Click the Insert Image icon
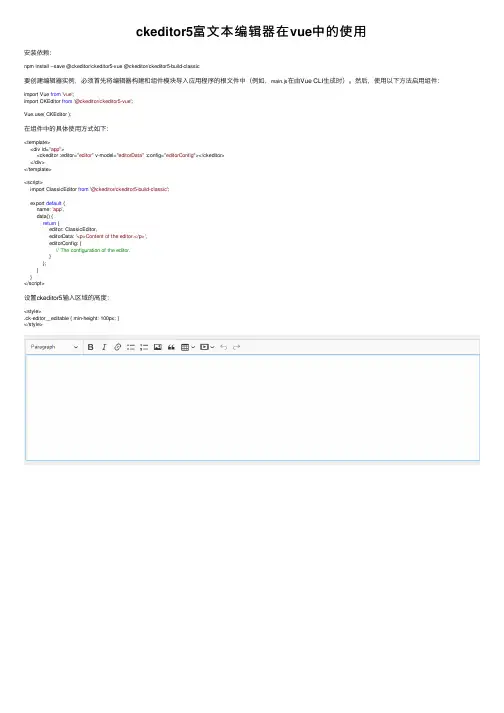 (158, 347)
